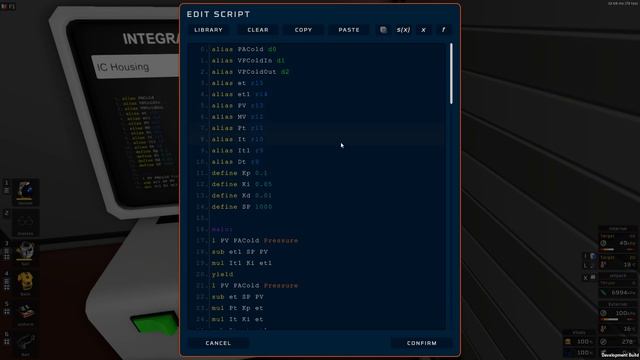
Task: Click the external pressure gauge icon
Action: (x=603, y=313)
